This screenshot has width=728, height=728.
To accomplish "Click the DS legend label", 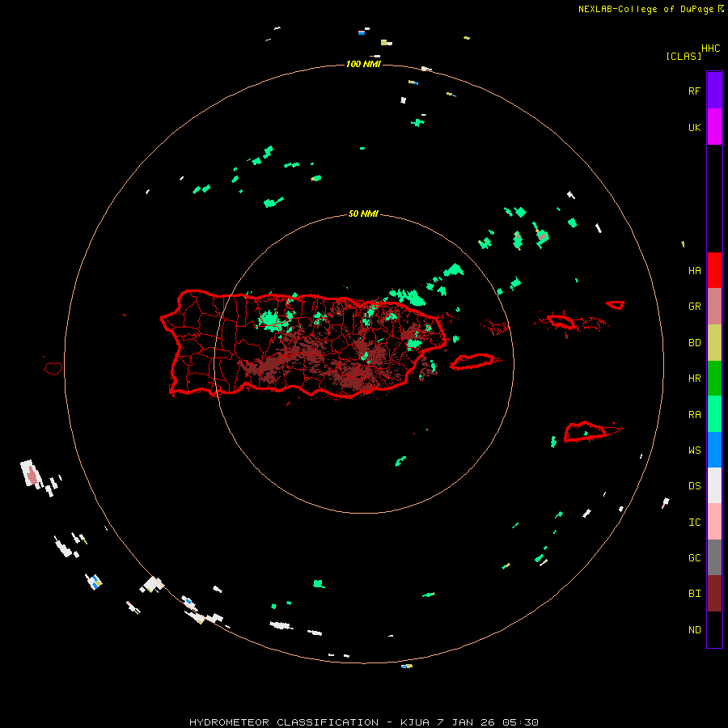I will coord(694,485).
